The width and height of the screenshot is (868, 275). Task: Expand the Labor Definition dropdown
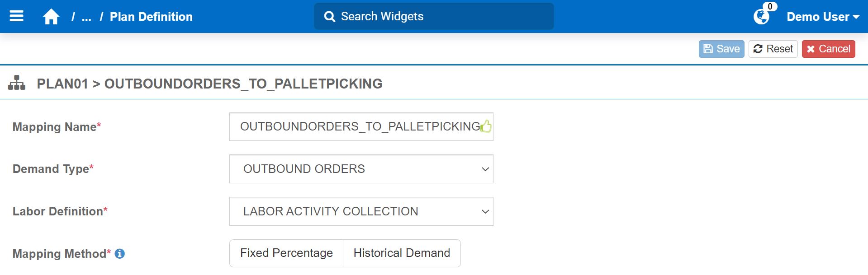tap(361, 211)
